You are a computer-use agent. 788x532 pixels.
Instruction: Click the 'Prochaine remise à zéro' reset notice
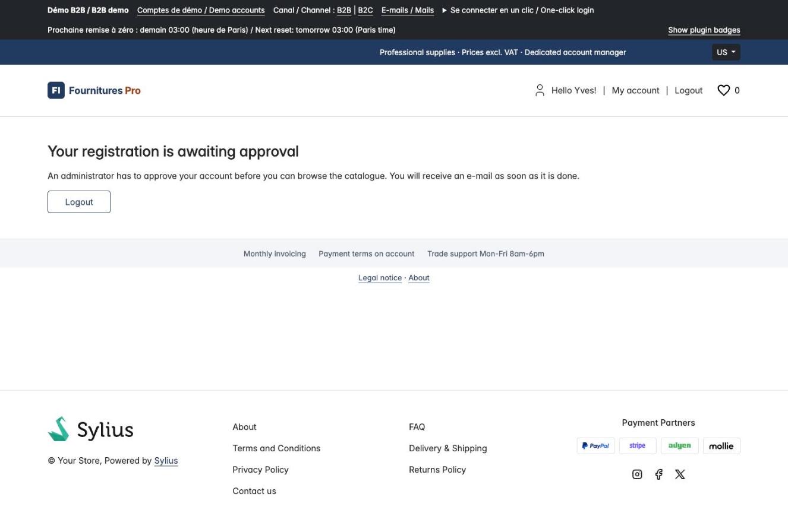(x=222, y=30)
